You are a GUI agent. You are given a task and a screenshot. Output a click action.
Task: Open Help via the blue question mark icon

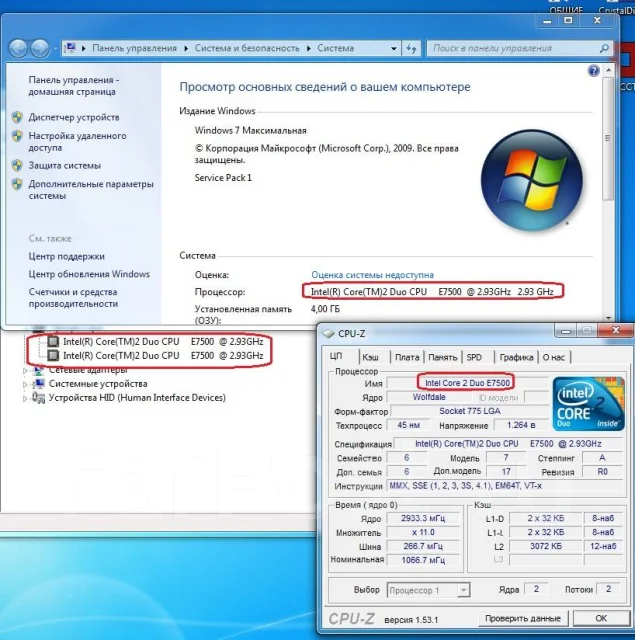coord(593,71)
